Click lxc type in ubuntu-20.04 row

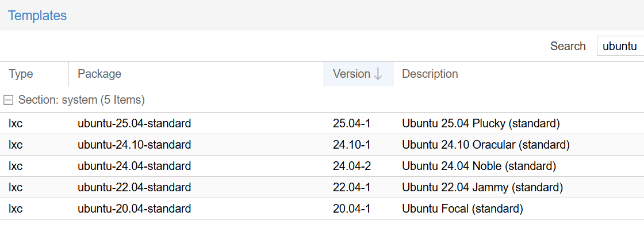pos(16,209)
